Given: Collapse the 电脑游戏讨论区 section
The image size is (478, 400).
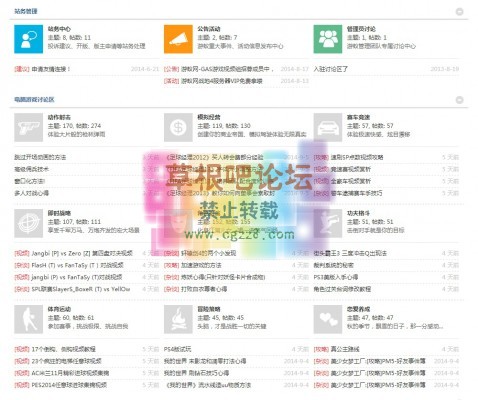Looking at the screenshot, I should [459, 100].
